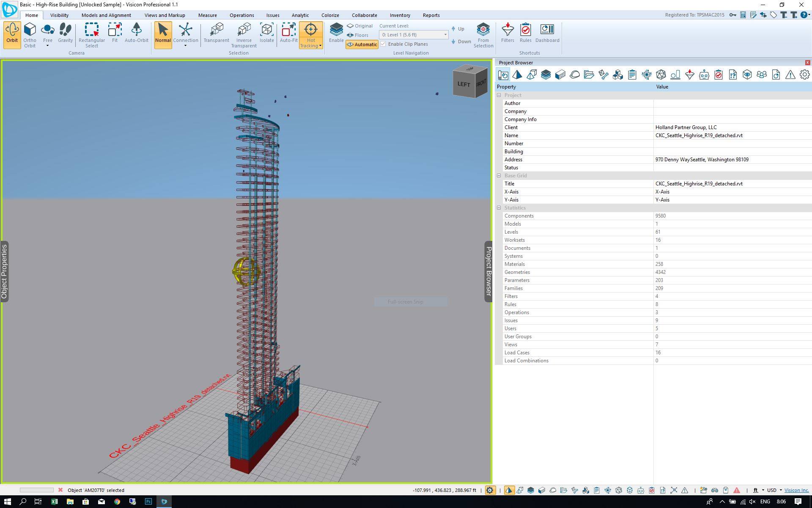Isolate the selected object
Image resolution: width=812 pixels, height=508 pixels.
(267, 33)
